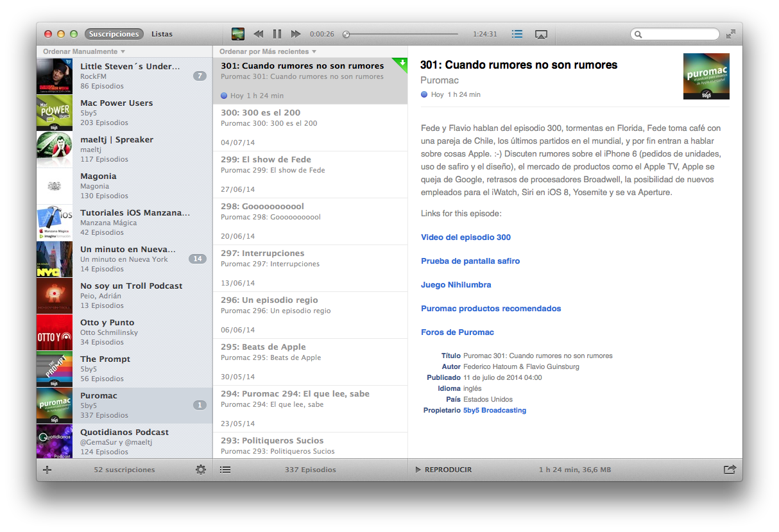Select the Mac Power Users subscription
The height and width of the screenshot is (532, 779).
pyautogui.click(x=124, y=113)
